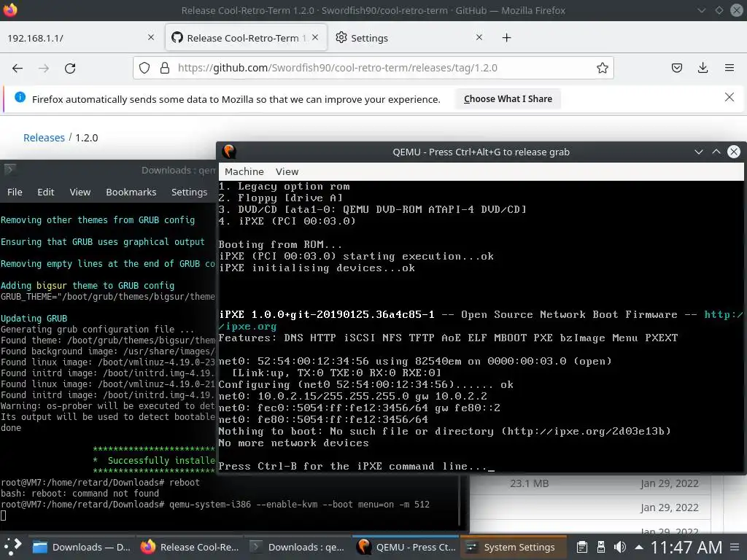747x560 pixels.
Task: Switch to the Firefox Settings tab
Action: coord(410,38)
